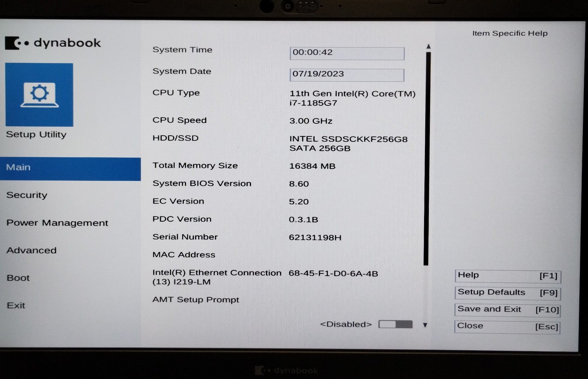This screenshot has width=588, height=379.
Task: Open the Advanced menu
Action: [32, 250]
